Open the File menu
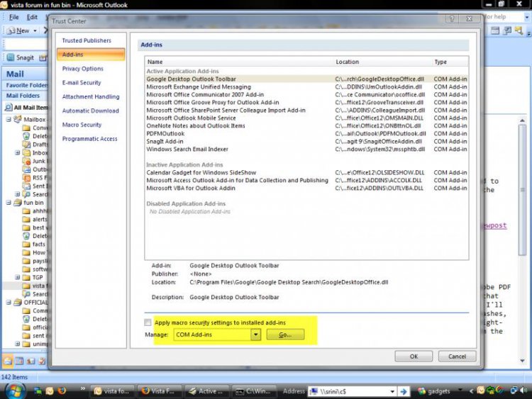 coord(14,17)
